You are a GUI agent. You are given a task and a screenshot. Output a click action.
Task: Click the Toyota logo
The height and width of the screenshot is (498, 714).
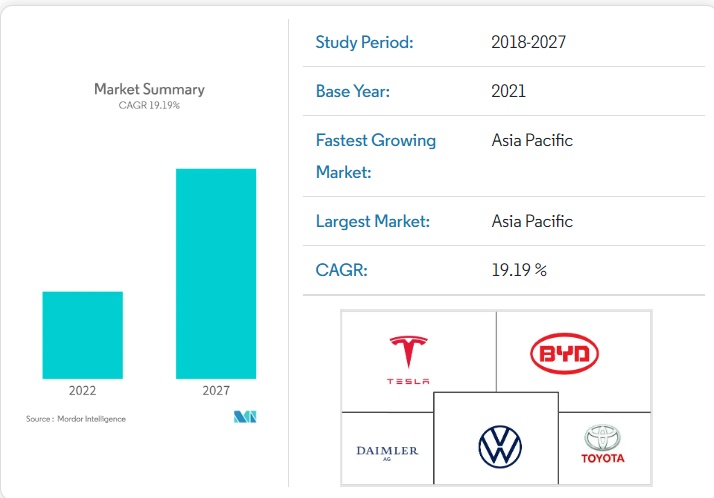coord(603,444)
